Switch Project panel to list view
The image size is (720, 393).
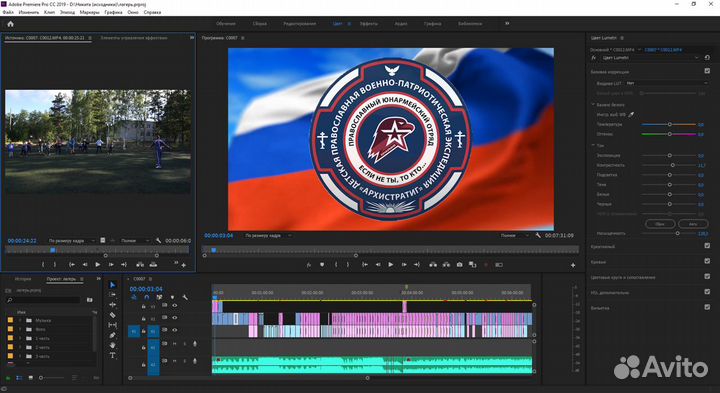19,378
